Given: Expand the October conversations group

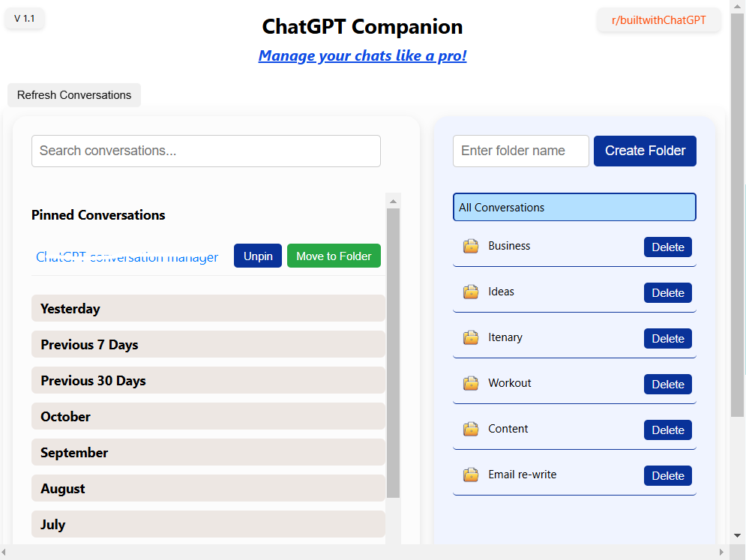Looking at the screenshot, I should point(208,416).
